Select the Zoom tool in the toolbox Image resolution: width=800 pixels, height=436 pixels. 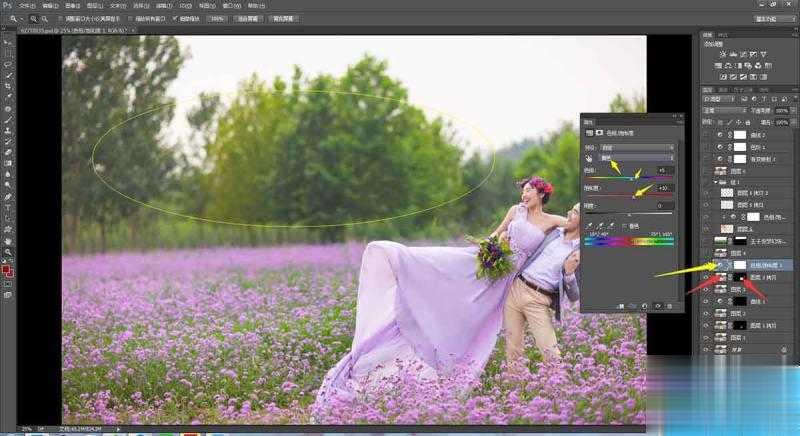(8, 252)
